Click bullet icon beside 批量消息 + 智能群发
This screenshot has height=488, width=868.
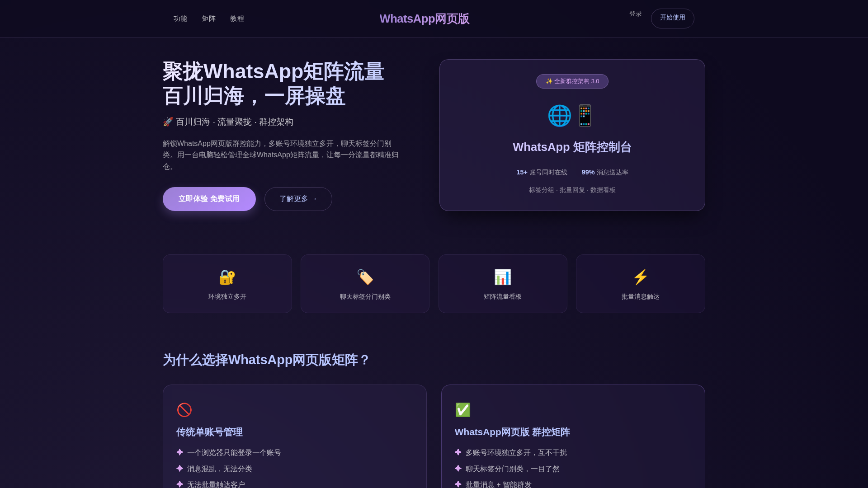point(458,484)
